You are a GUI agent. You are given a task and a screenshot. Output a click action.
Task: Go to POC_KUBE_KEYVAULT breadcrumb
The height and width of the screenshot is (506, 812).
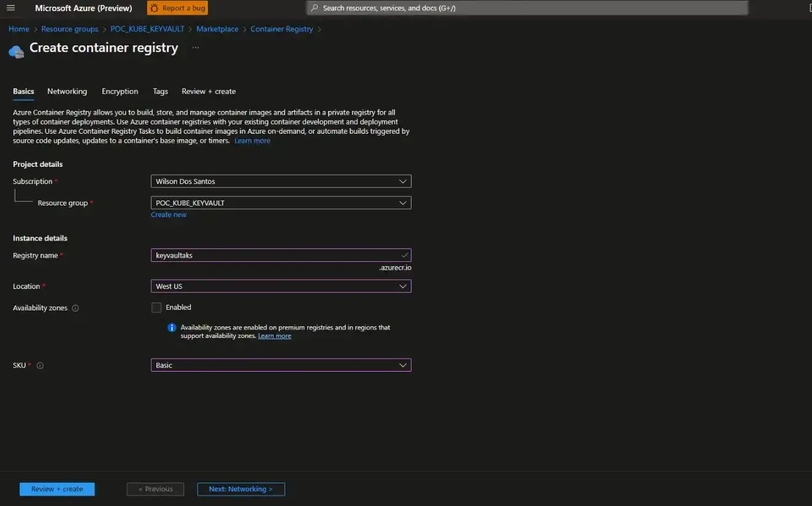(147, 29)
